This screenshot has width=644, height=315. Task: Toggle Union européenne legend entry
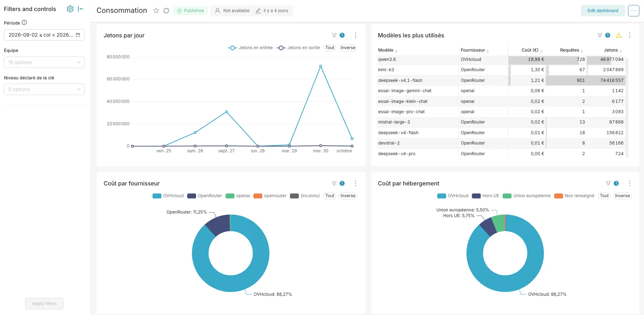(527, 196)
